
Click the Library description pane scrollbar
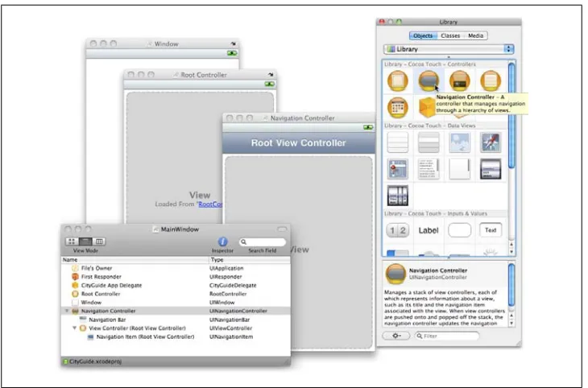tap(511, 285)
